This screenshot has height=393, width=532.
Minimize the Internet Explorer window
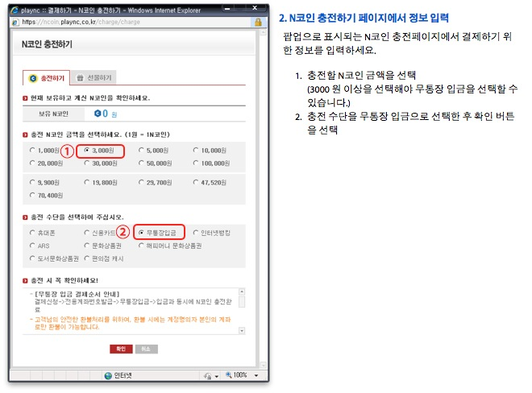[x=227, y=9]
